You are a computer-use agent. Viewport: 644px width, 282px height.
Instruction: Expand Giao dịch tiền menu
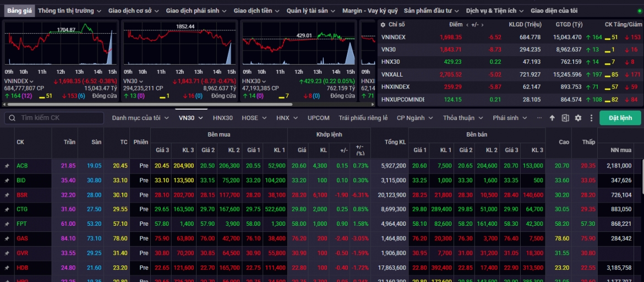[256, 10]
